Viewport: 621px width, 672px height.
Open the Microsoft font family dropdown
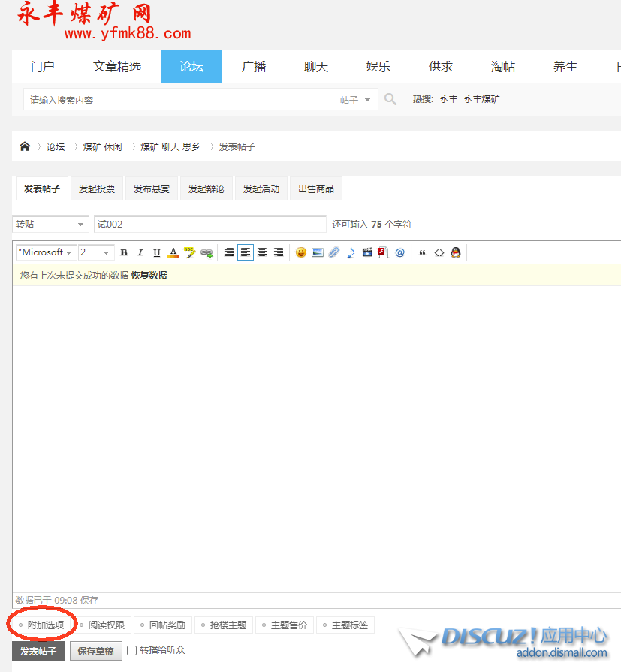[45, 253]
